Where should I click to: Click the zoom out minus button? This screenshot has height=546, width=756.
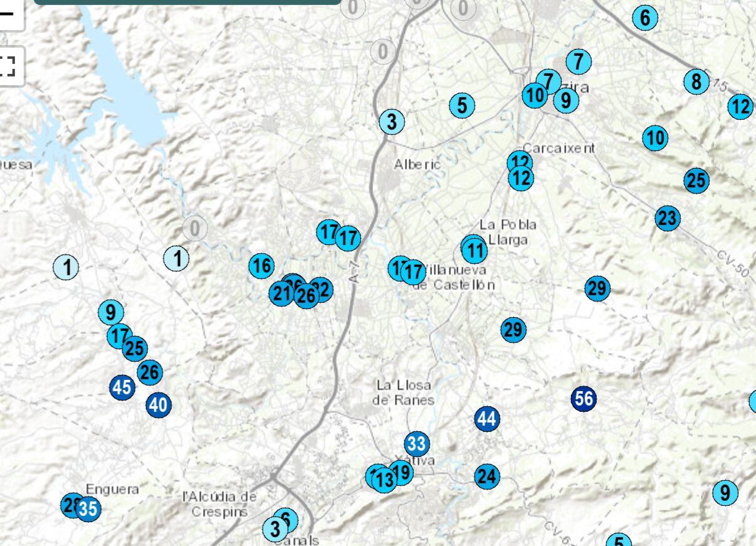8,14
